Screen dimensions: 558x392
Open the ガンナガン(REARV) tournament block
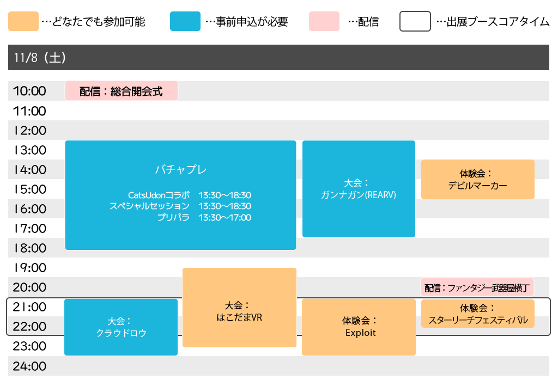[x=359, y=189]
